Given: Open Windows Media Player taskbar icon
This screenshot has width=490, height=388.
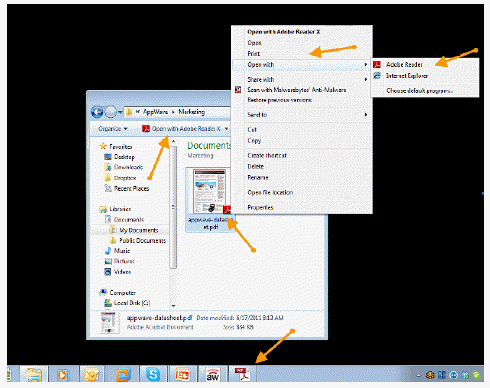Looking at the screenshot, I should pyautogui.click(x=62, y=374).
